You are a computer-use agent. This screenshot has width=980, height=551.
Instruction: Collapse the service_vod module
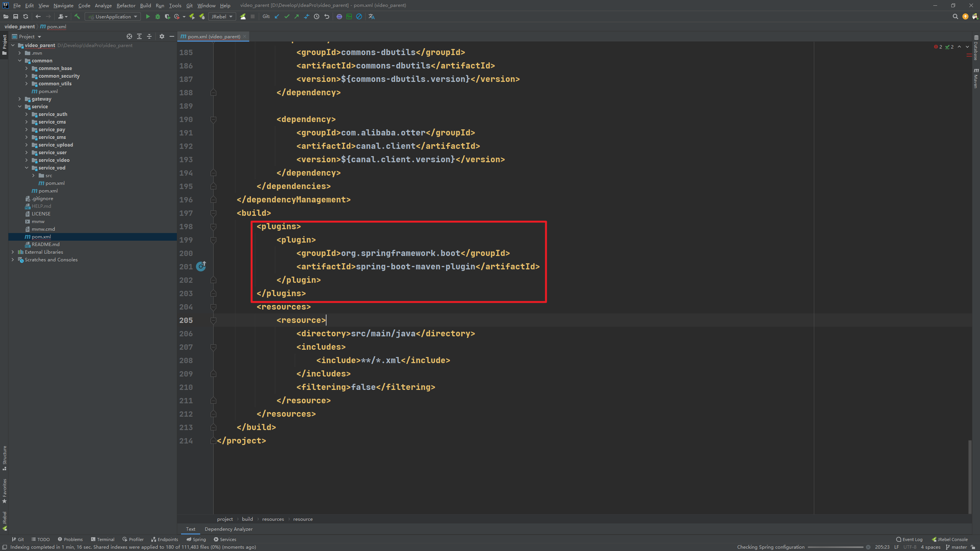[27, 168]
